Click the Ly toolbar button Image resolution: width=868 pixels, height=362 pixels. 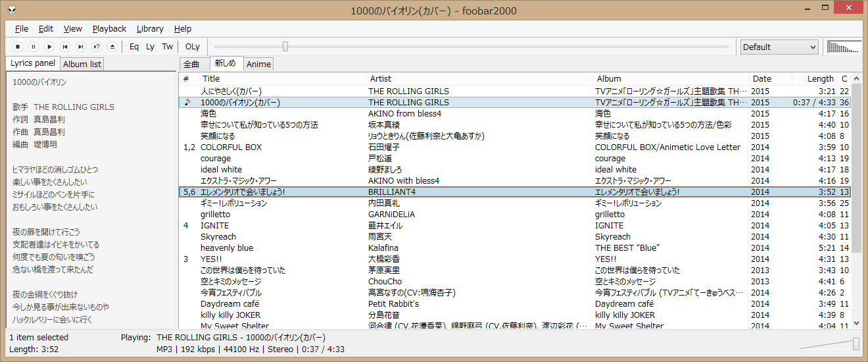point(151,47)
